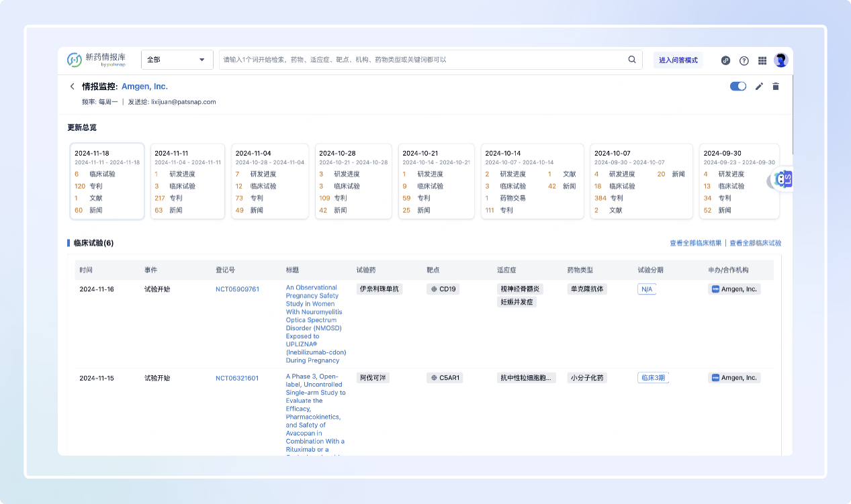Click the 新药情报库 logo
The image size is (851, 504).
pos(96,60)
